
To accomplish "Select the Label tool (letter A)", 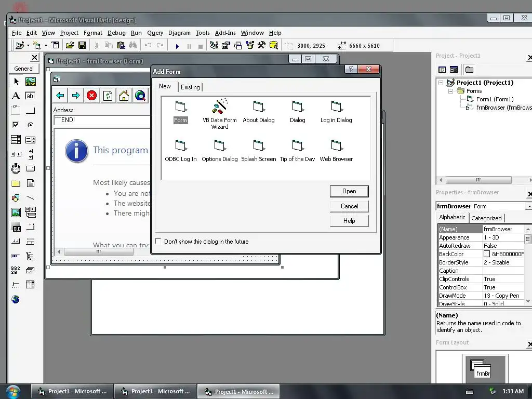I will coord(16,96).
